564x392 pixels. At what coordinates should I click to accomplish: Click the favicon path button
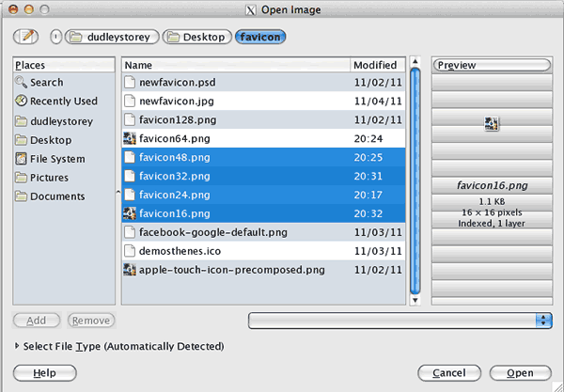pos(260,37)
